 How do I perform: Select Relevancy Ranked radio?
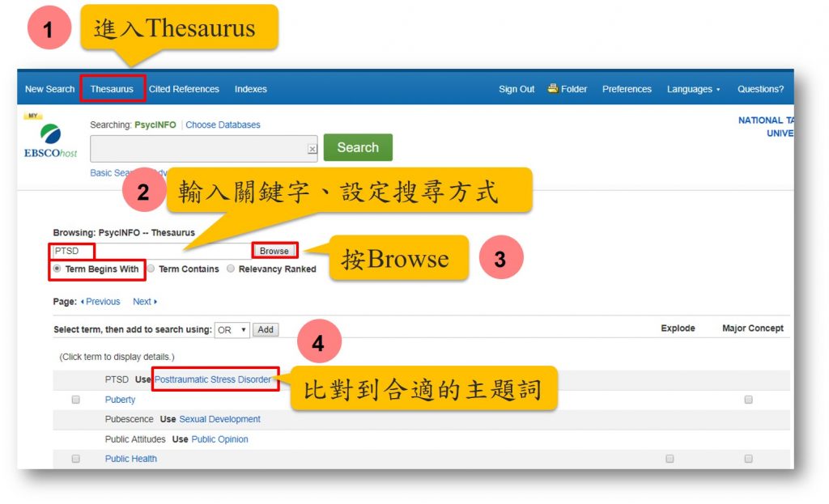(231, 269)
